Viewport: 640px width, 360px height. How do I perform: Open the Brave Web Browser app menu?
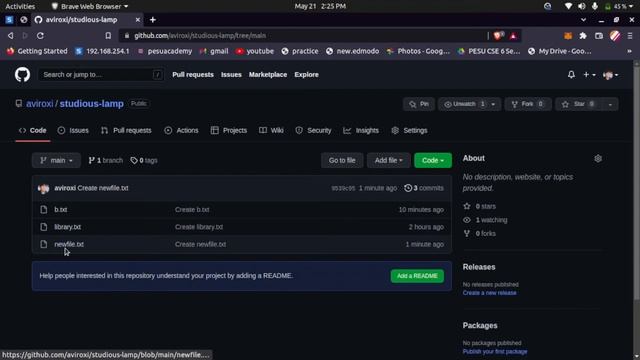90,6
